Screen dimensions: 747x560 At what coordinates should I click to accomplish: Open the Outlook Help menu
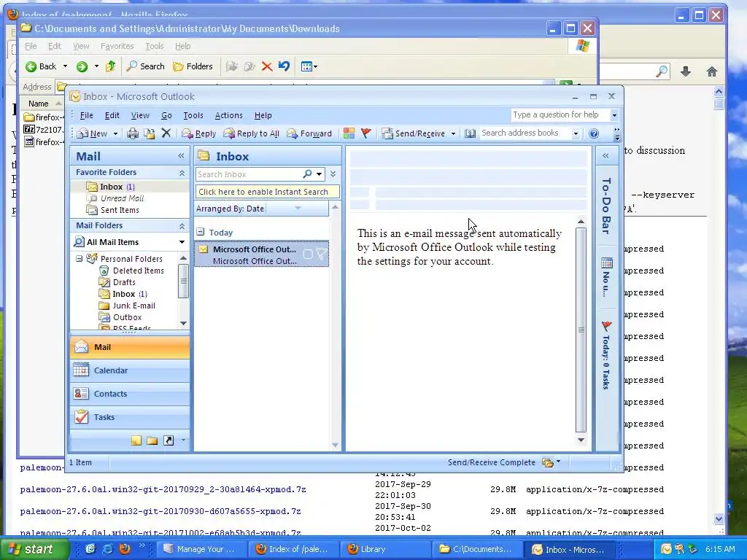[263, 115]
